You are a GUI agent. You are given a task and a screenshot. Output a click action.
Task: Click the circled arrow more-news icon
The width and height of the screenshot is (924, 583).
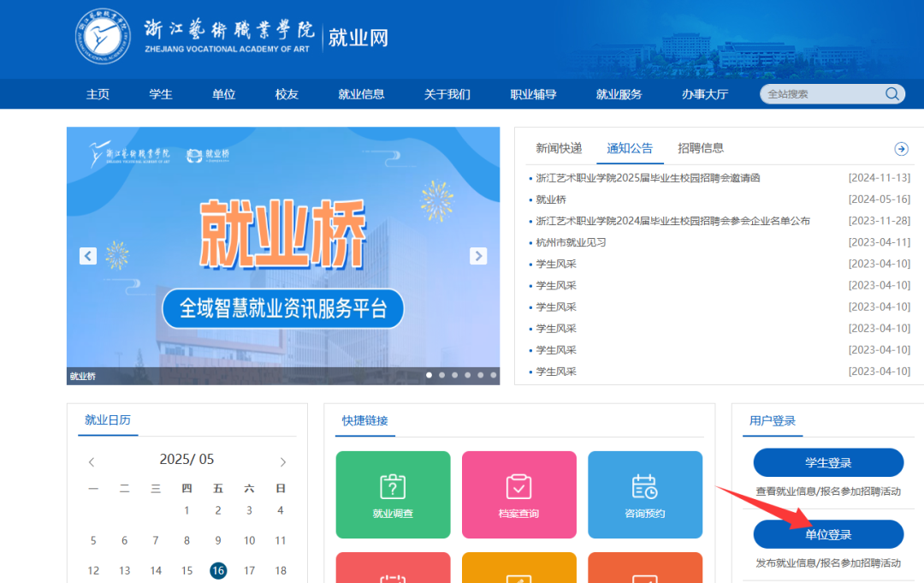coord(901,149)
